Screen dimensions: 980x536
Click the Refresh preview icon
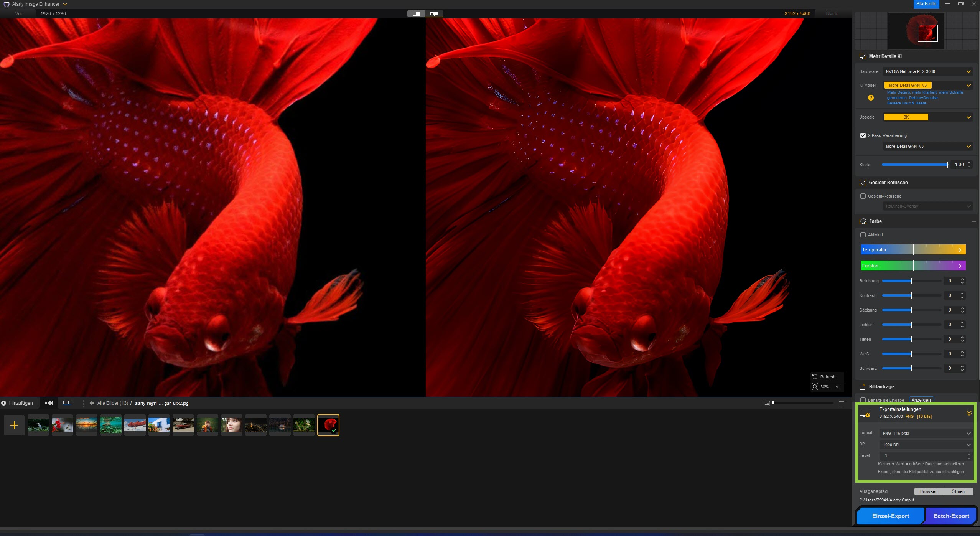click(815, 377)
